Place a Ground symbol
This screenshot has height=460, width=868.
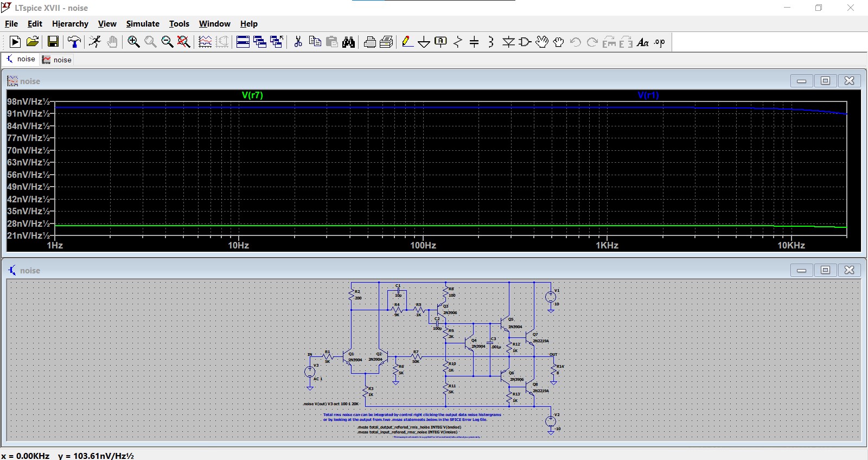pos(424,42)
